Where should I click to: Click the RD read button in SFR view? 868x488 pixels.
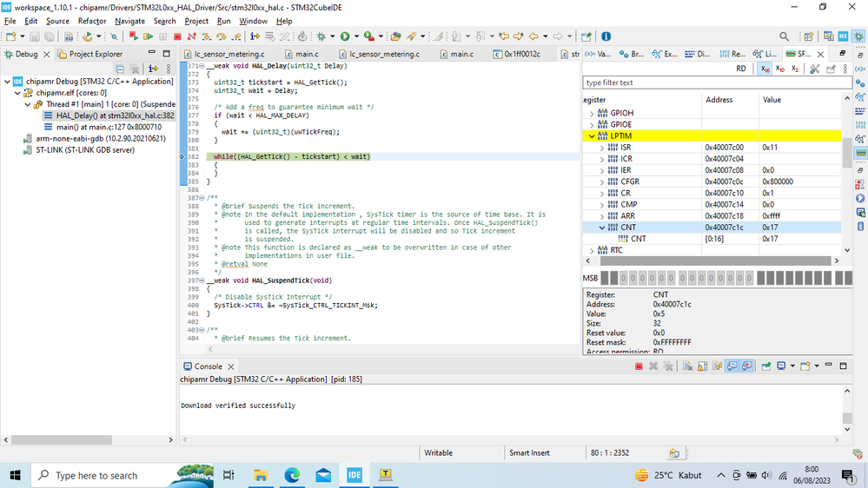tap(741, 69)
